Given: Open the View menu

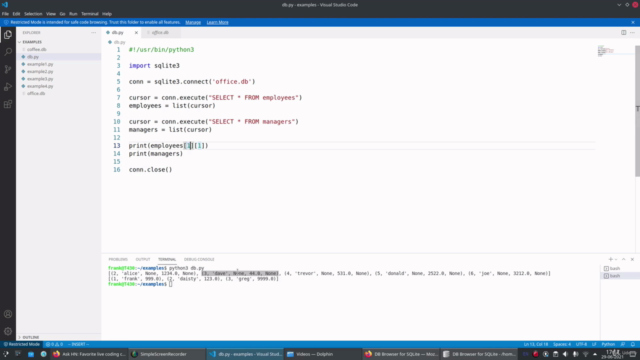Looking at the screenshot, I should coord(51,14).
